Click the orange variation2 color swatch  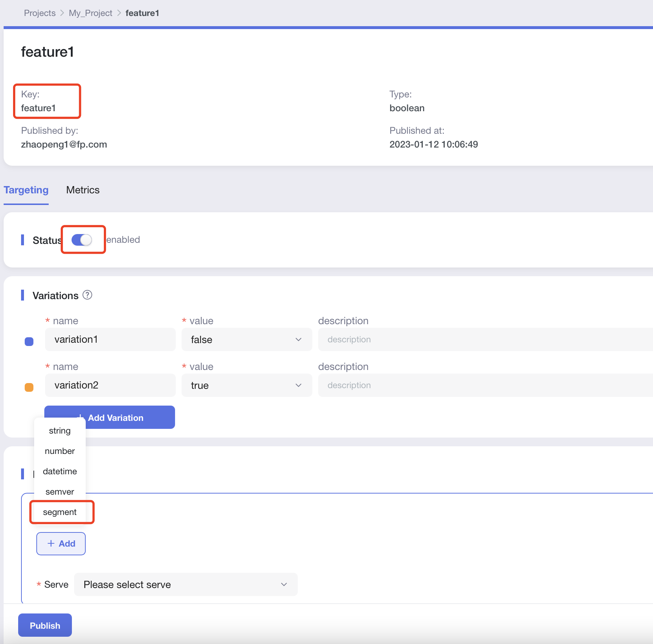[29, 387]
